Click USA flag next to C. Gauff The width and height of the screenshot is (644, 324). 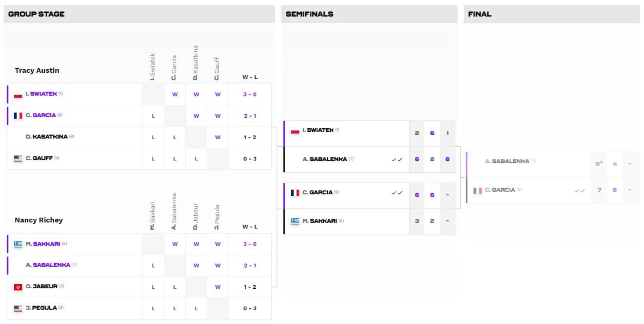(18, 159)
